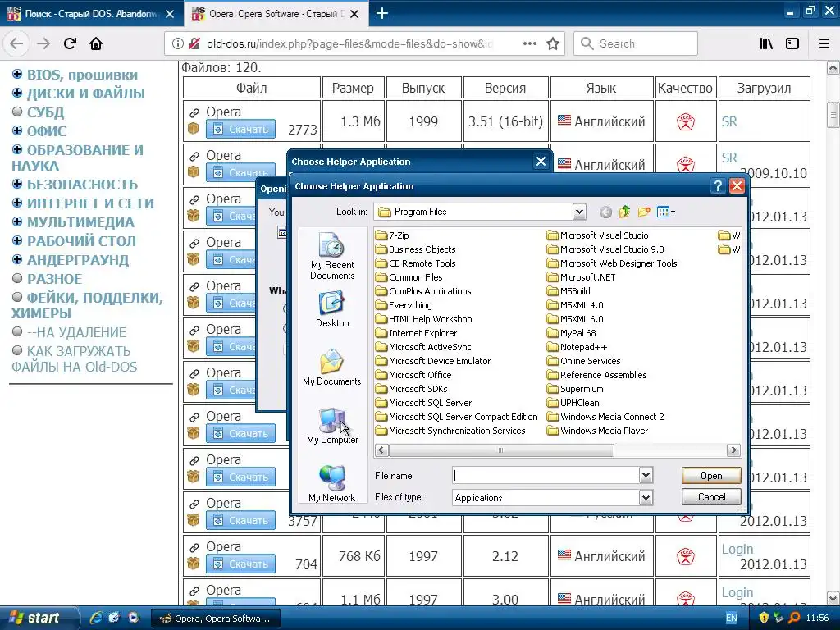The image size is (840, 630).
Task: Open the РАЗНОЕ category link
Action: pyautogui.click(x=55, y=279)
